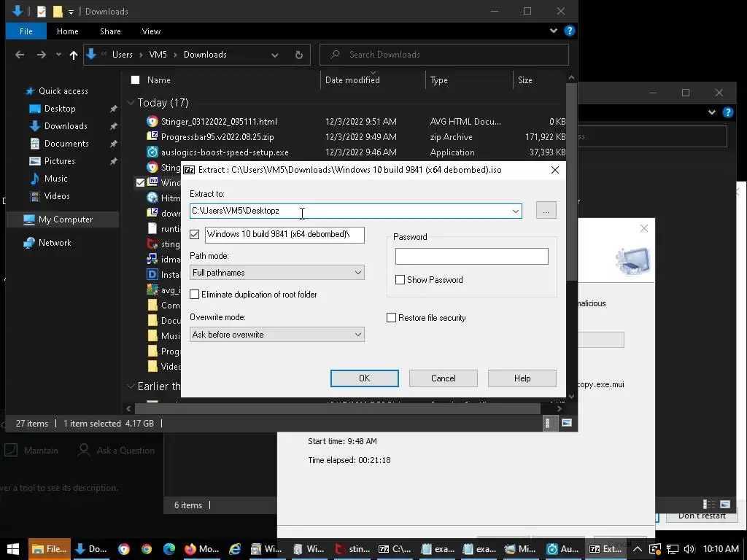Screen dimensions: 747x560
Task: Enable Eliminate duplication of root folder
Action: (194, 295)
